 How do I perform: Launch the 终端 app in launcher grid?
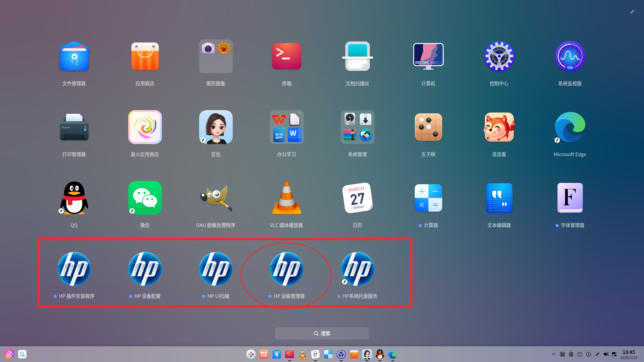point(286,56)
